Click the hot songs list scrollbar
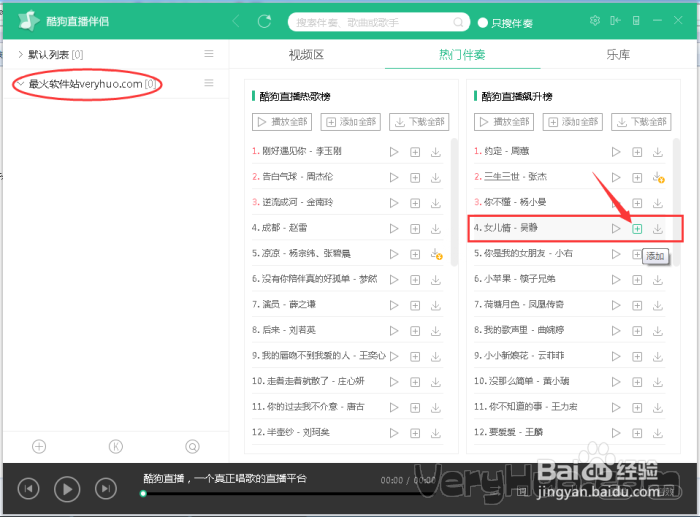The image size is (700, 517). point(454,202)
